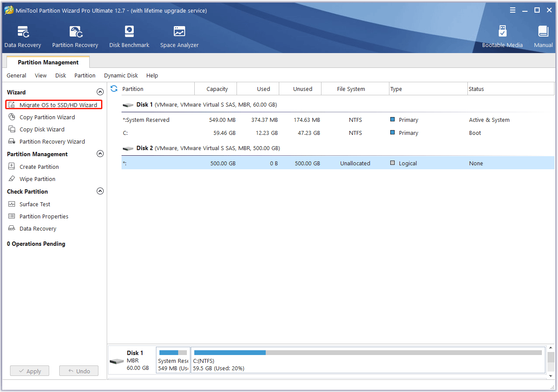Open the Data Recovery tool
Image resolution: width=558 pixels, height=392 pixels.
[x=22, y=36]
